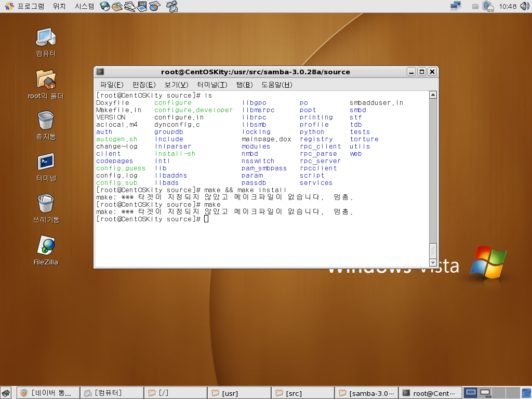The height and width of the screenshot is (399, 532).
Task: Click the terminal title bar text
Action: point(255,72)
